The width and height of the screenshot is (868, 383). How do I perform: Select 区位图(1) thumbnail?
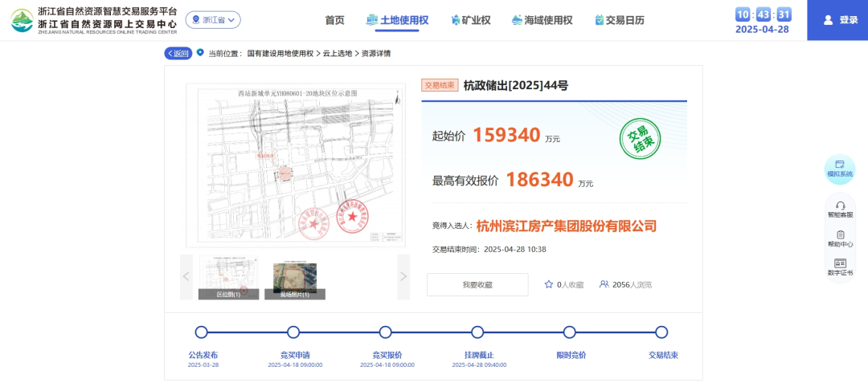point(228,278)
